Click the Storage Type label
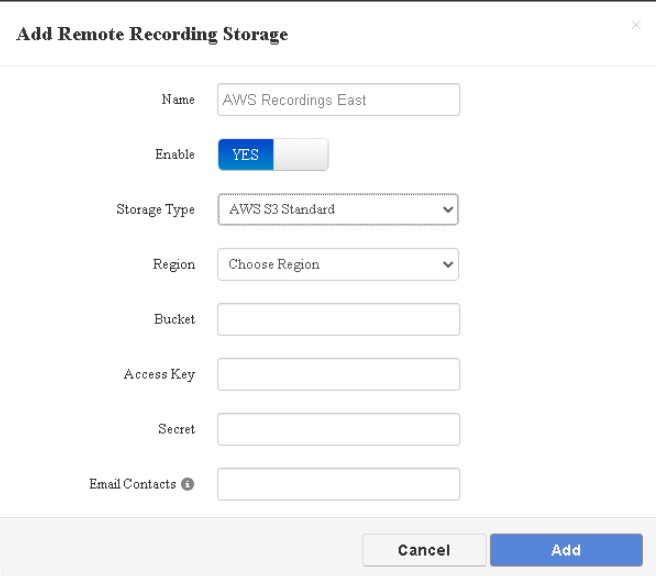Viewport: 656px width, 576px height. (156, 209)
